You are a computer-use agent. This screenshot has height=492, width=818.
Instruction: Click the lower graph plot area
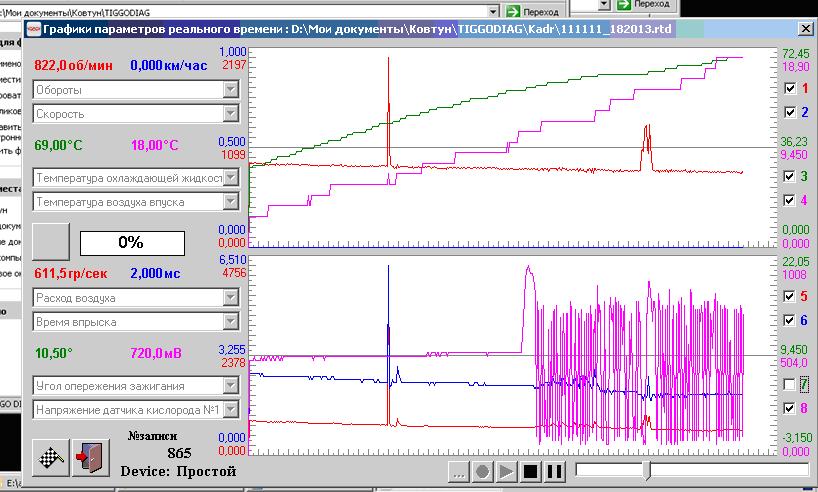[x=513, y=355]
